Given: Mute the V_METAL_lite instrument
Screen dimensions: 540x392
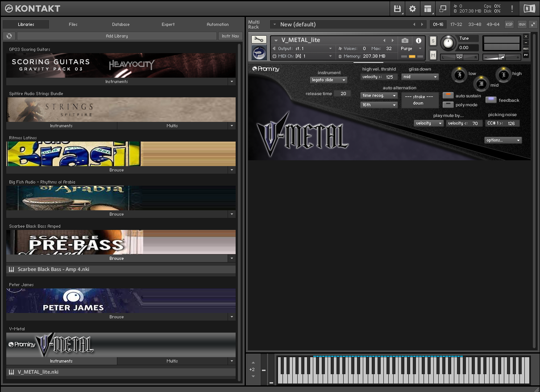Looking at the screenshot, I should (x=432, y=55).
